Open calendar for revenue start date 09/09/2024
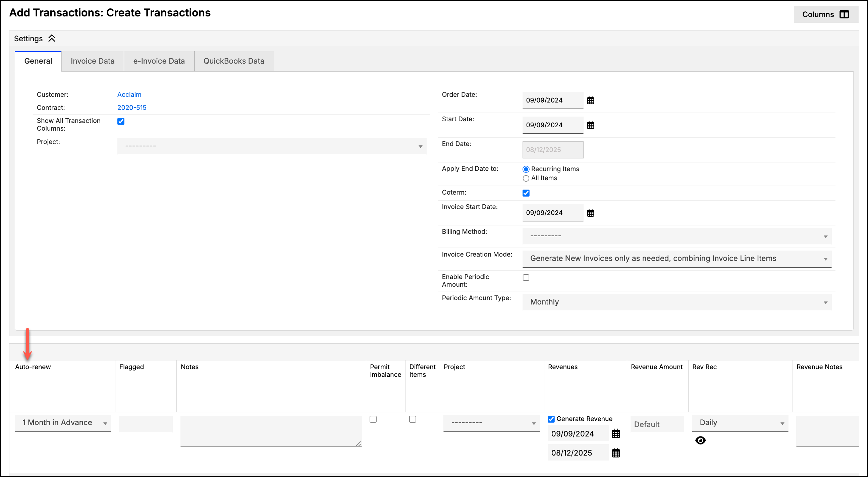Image resolution: width=868 pixels, height=477 pixels. coord(616,433)
